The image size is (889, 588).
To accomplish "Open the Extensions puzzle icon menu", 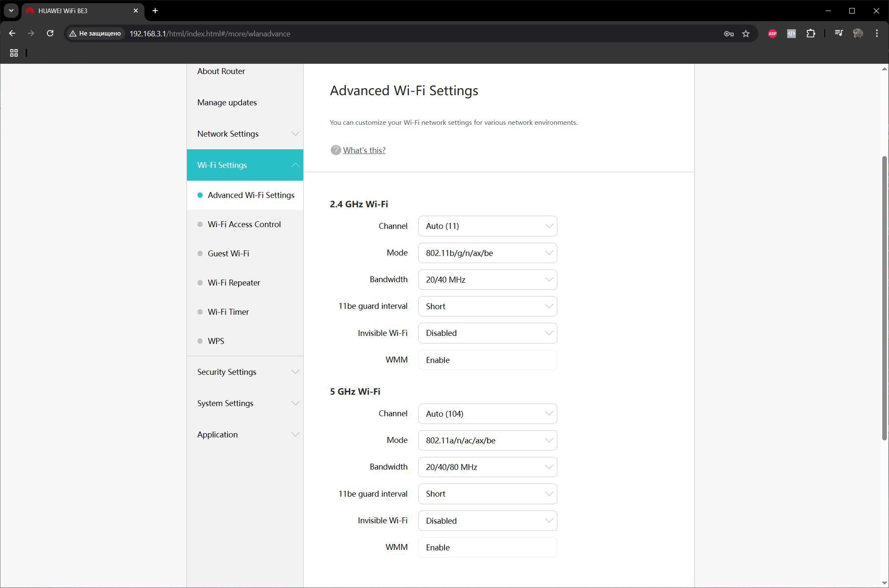I will 810,34.
